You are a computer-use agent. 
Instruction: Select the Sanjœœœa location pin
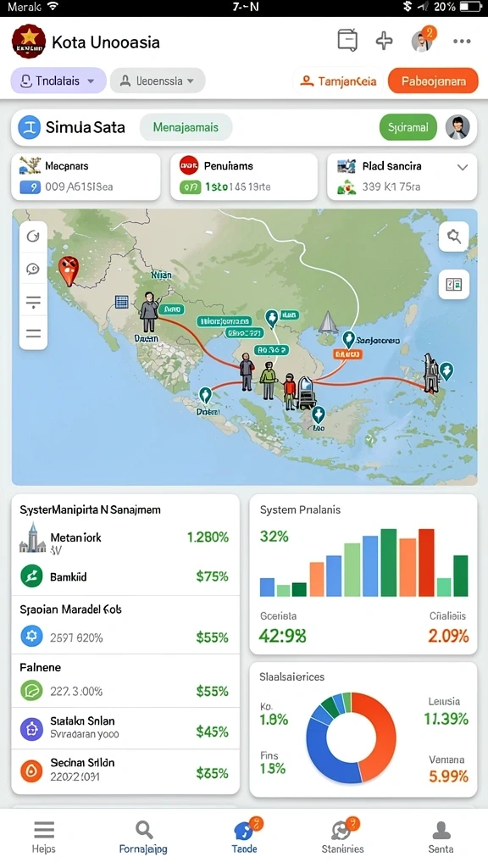click(348, 339)
